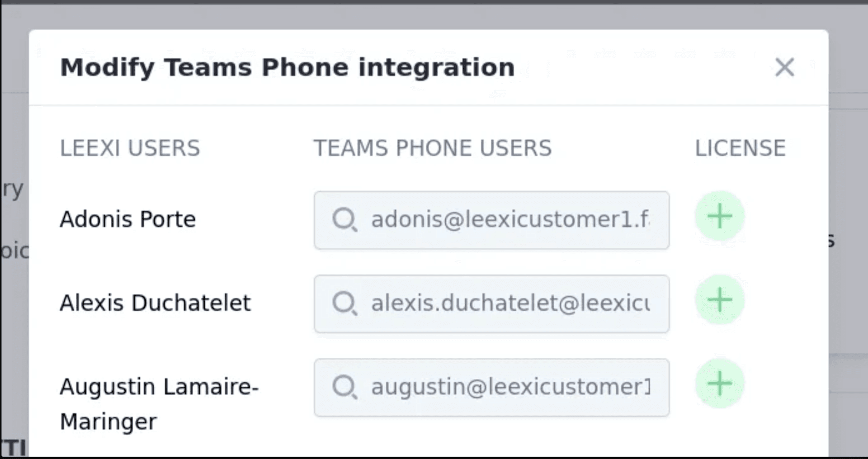Edit the augustin@leexicustomer1 Teams user field

click(510, 387)
